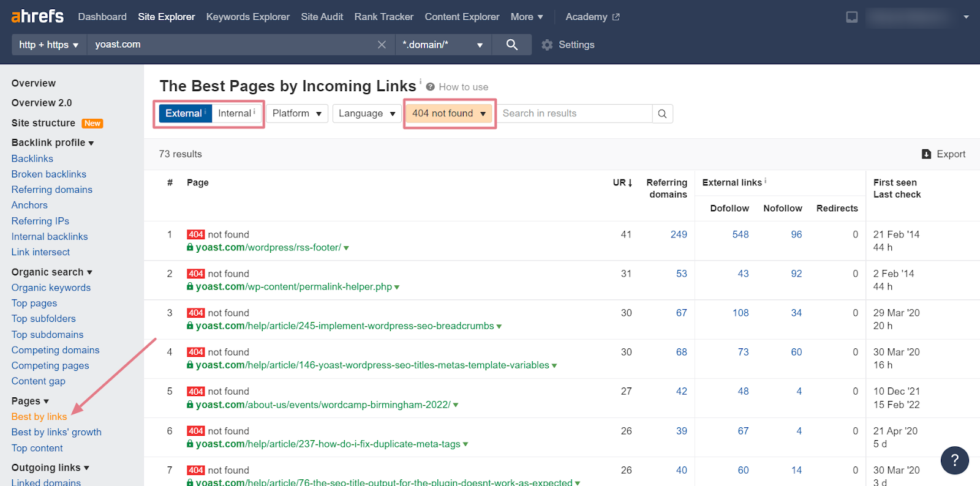The image size is (980, 486).
Task: Collapse the Backlink profile section
Action: (x=53, y=143)
